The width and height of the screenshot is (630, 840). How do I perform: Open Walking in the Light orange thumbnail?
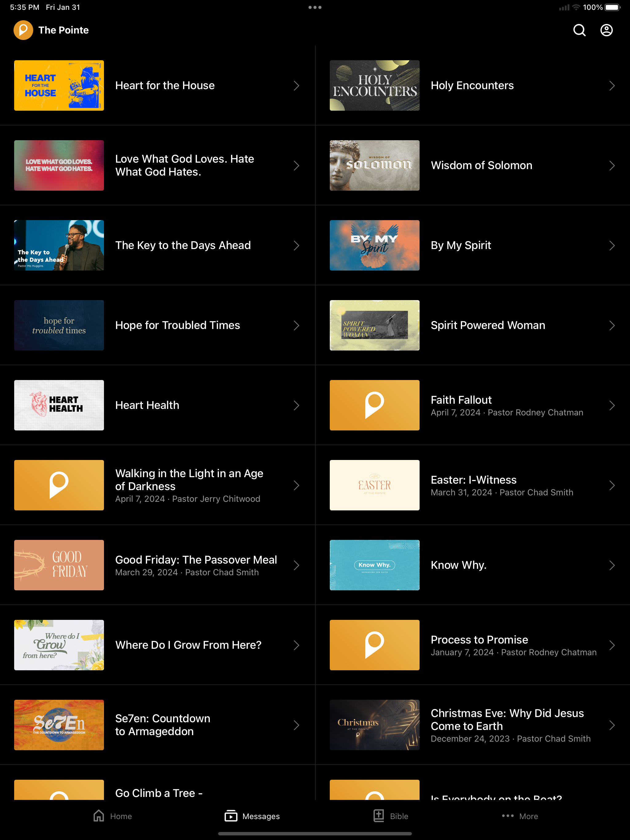pos(59,485)
